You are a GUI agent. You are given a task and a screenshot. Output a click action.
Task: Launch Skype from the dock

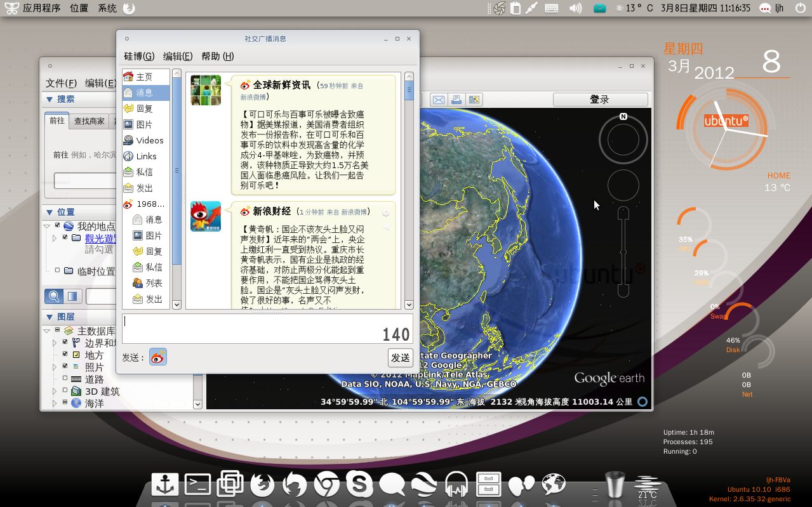[x=359, y=485]
